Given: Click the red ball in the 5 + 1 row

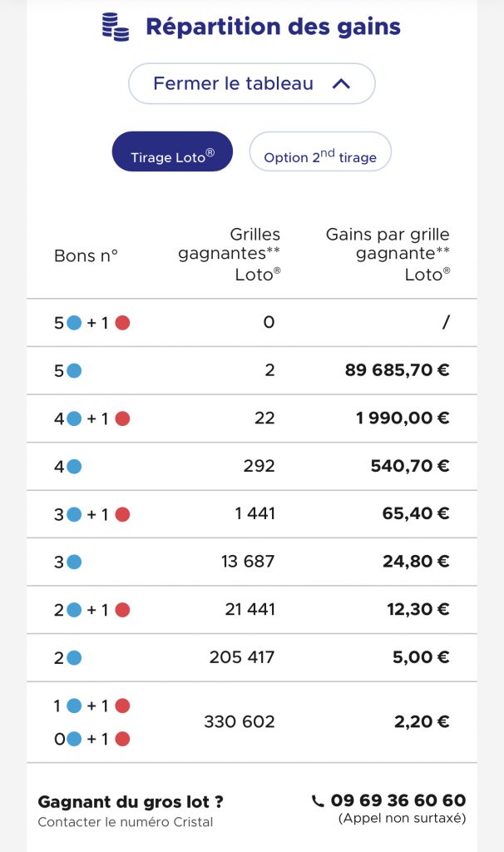Looking at the screenshot, I should [x=123, y=323].
